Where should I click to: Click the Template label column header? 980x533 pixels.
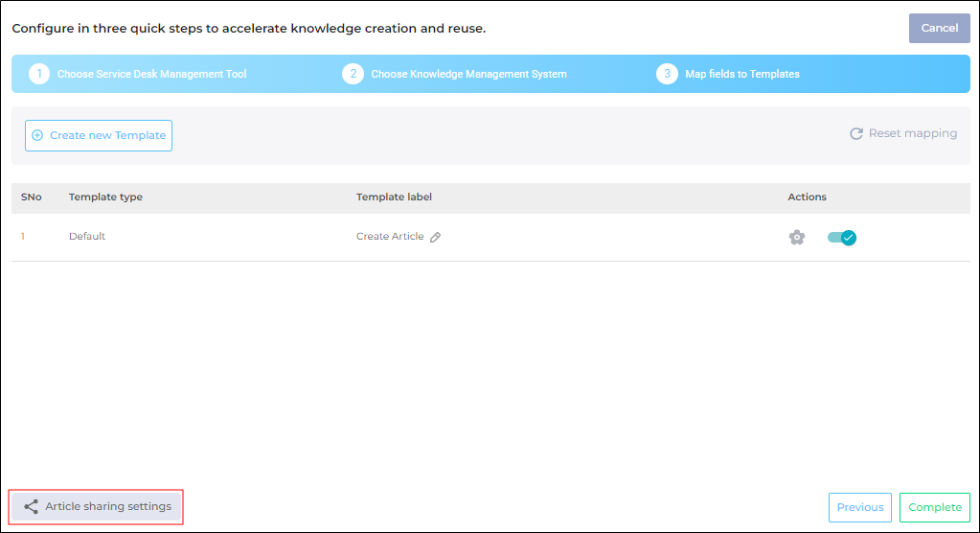[394, 197]
